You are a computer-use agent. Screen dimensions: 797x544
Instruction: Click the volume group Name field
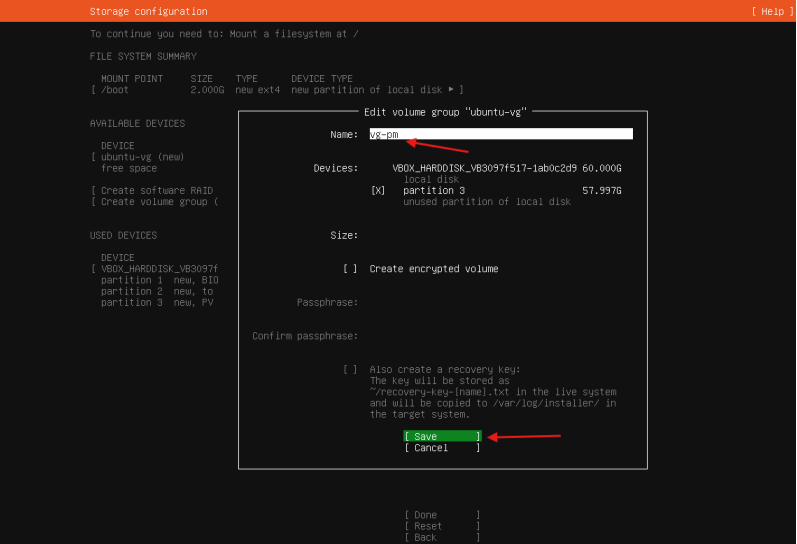coord(500,134)
